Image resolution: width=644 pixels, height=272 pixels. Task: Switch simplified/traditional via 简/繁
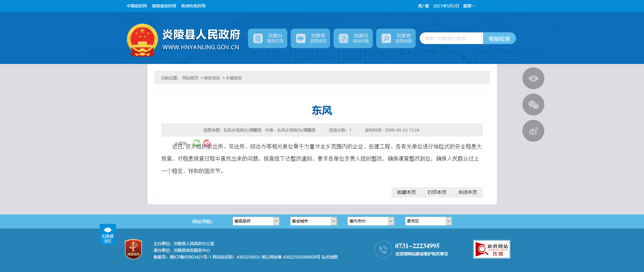tap(423, 6)
